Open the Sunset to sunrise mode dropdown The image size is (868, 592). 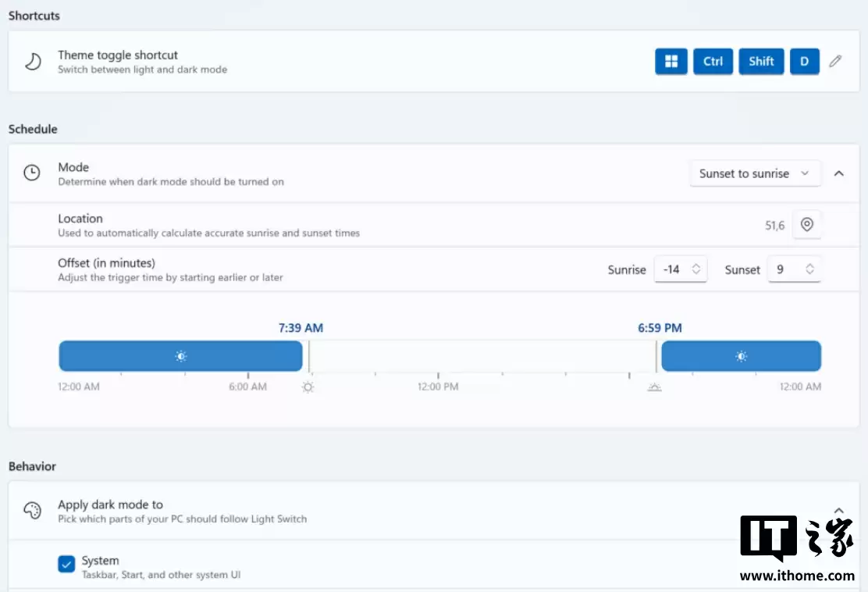pos(754,173)
